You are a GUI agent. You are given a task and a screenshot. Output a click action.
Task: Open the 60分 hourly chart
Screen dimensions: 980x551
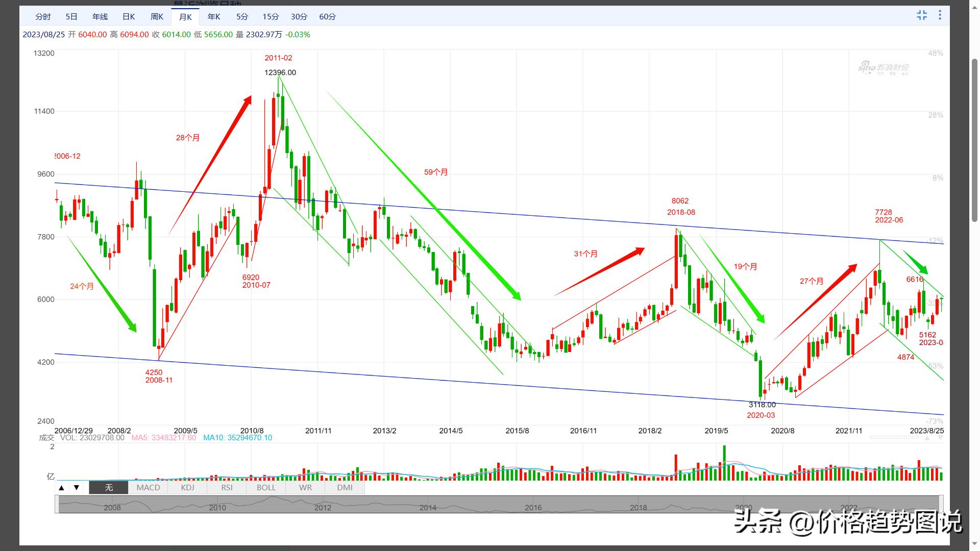327,16
